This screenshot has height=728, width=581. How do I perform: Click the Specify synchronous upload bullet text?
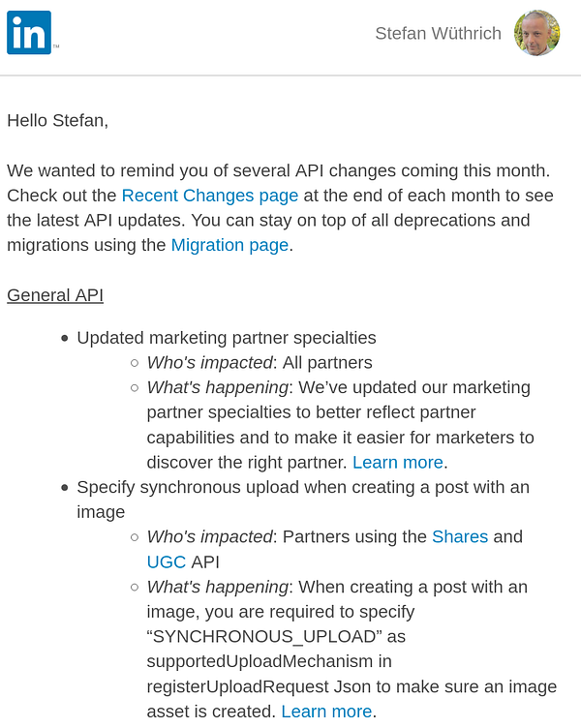(x=302, y=487)
